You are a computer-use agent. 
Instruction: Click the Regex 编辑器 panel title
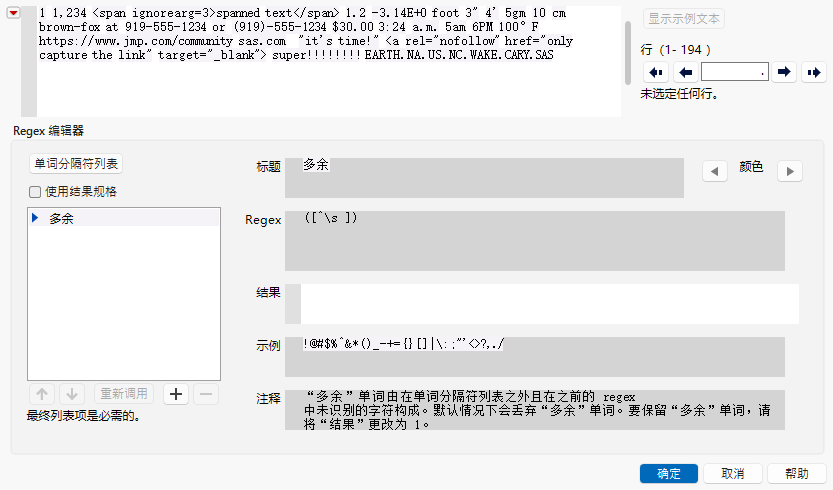(x=48, y=131)
